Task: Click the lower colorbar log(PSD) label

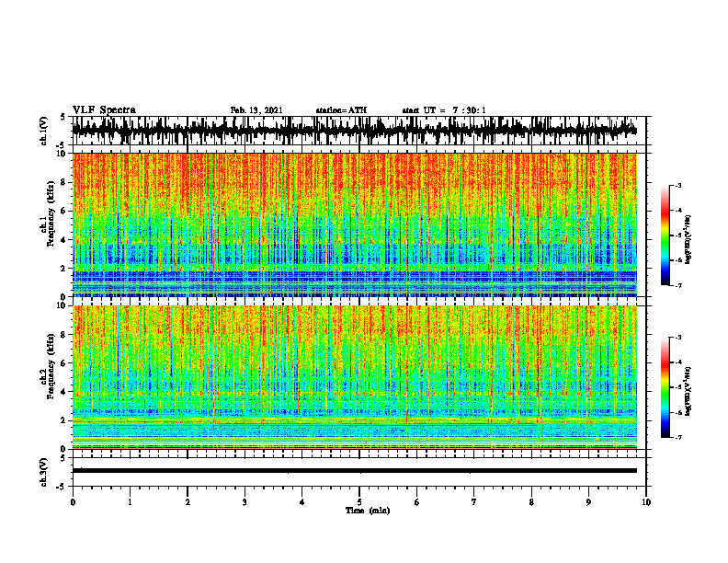Action: pyautogui.click(x=688, y=391)
